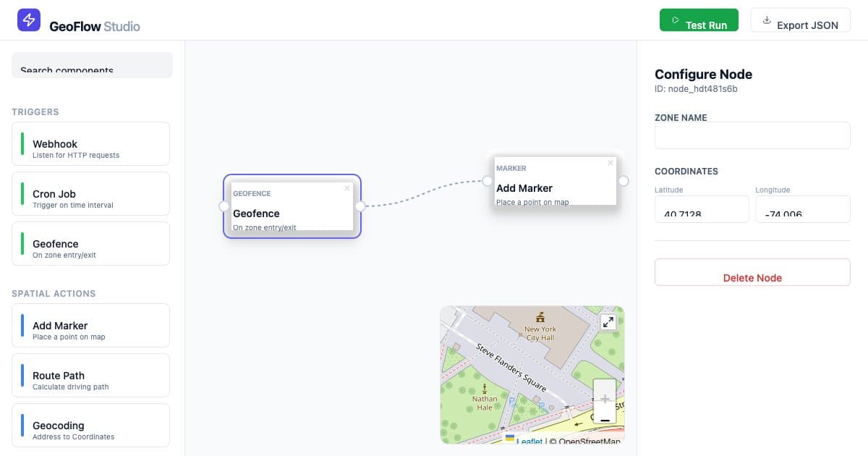Click the Add Marker node input port
Image resolution: width=868 pixels, height=456 pixels.
pyautogui.click(x=488, y=181)
